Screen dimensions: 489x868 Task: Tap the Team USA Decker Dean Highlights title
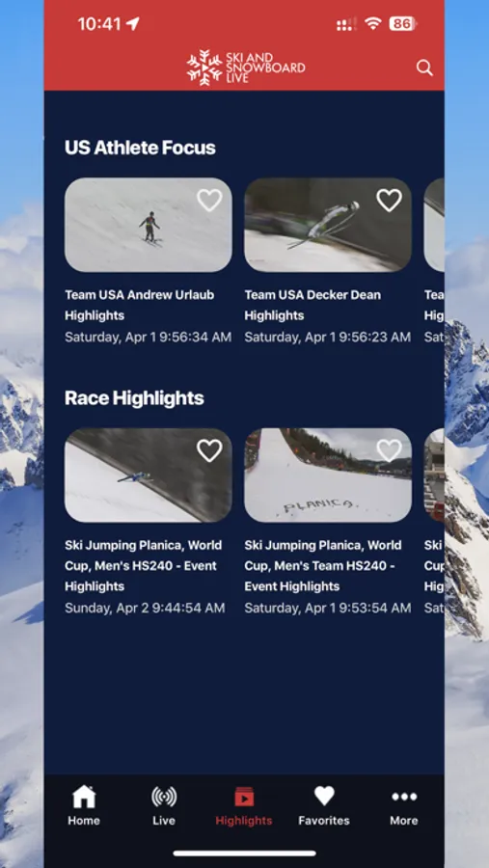tap(312, 305)
